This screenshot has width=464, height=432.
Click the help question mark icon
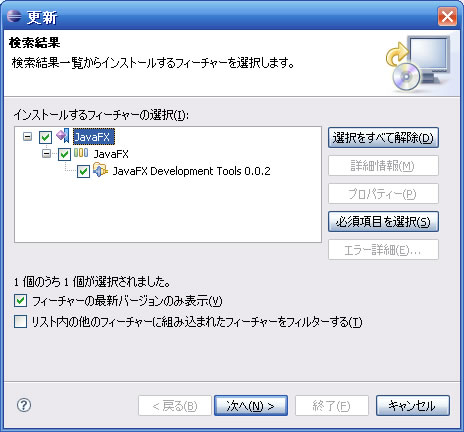tap(24, 405)
